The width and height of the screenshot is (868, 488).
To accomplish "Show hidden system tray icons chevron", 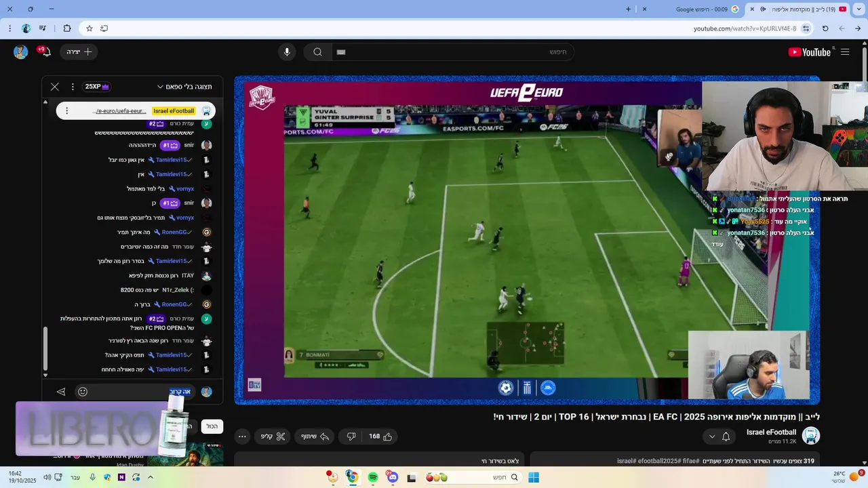I will tap(150, 477).
